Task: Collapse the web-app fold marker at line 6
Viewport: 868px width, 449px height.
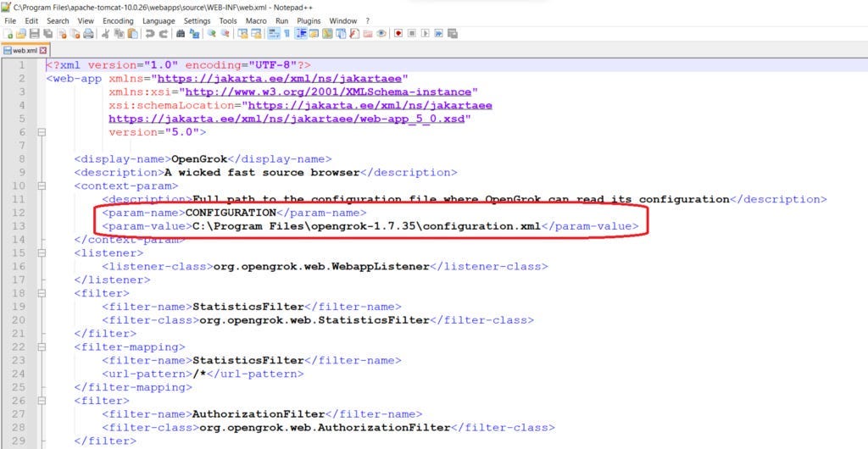Action: click(42, 132)
